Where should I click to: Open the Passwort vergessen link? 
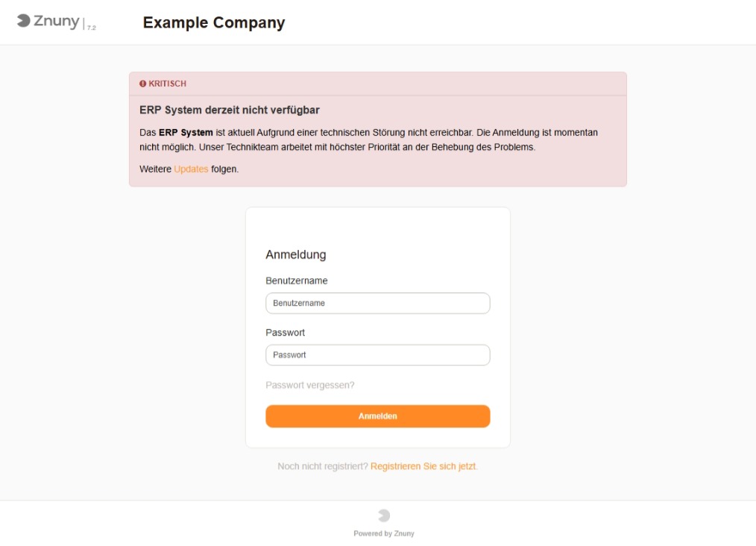tap(311, 385)
